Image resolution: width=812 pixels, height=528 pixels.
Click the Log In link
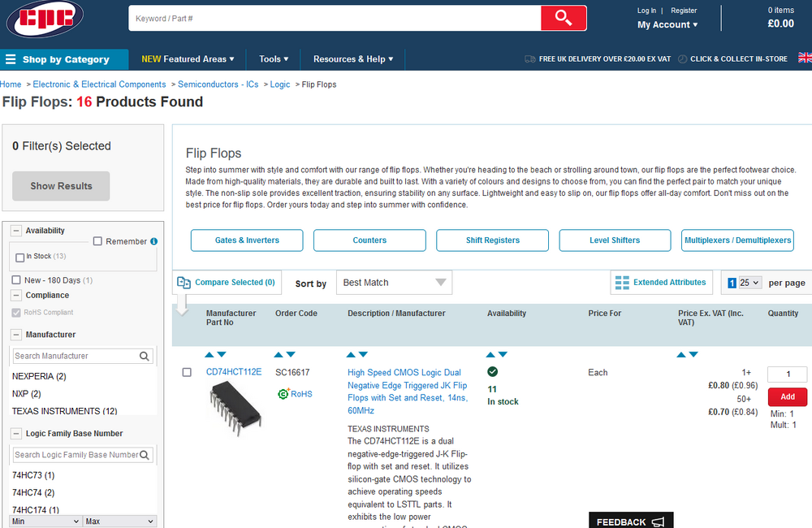(647, 11)
